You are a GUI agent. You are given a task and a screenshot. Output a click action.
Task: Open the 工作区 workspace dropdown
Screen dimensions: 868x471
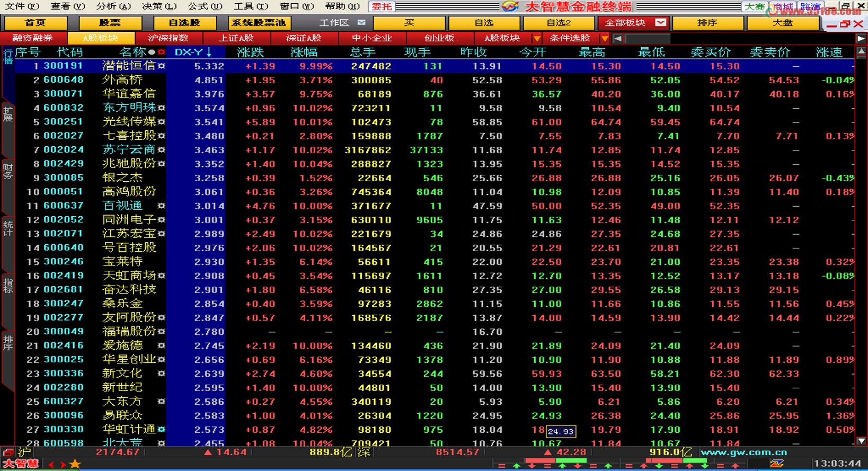[361, 23]
